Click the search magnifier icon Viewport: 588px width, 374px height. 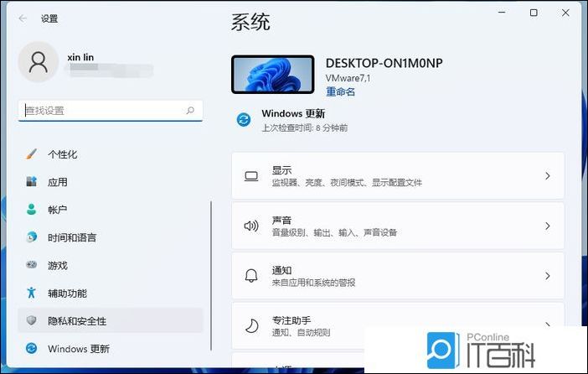click(x=190, y=110)
